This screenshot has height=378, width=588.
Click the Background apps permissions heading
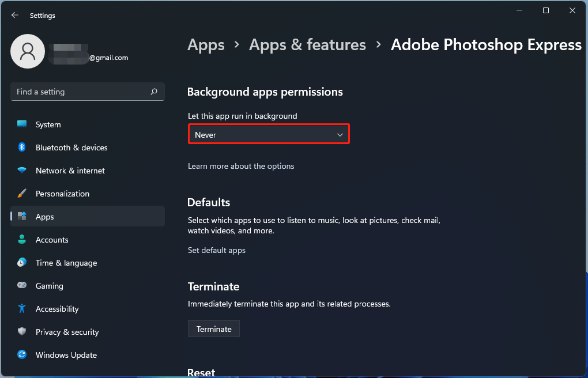(x=265, y=92)
